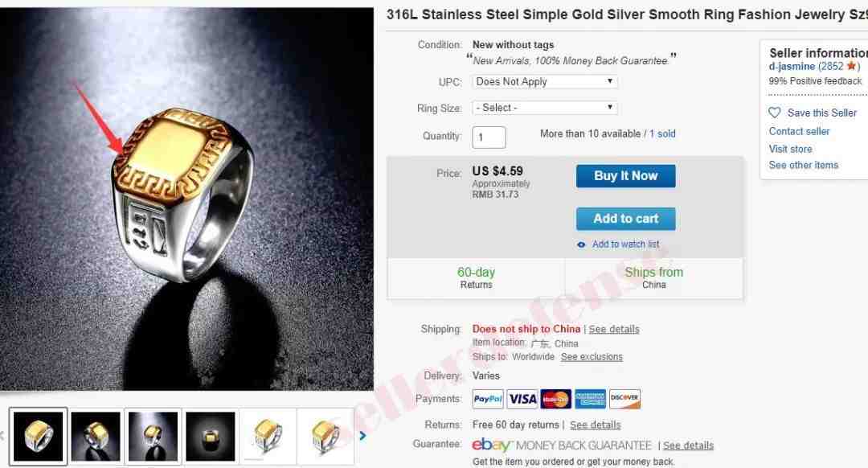This screenshot has width=868, height=468.
Task: Show next thumbnails with the blue right arrow
Action: tap(362, 436)
